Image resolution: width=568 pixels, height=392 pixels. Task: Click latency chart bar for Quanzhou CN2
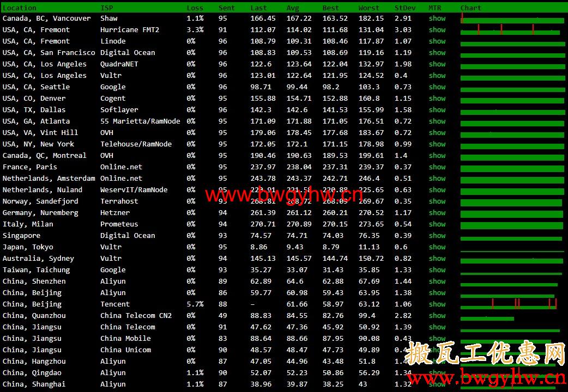click(x=487, y=319)
